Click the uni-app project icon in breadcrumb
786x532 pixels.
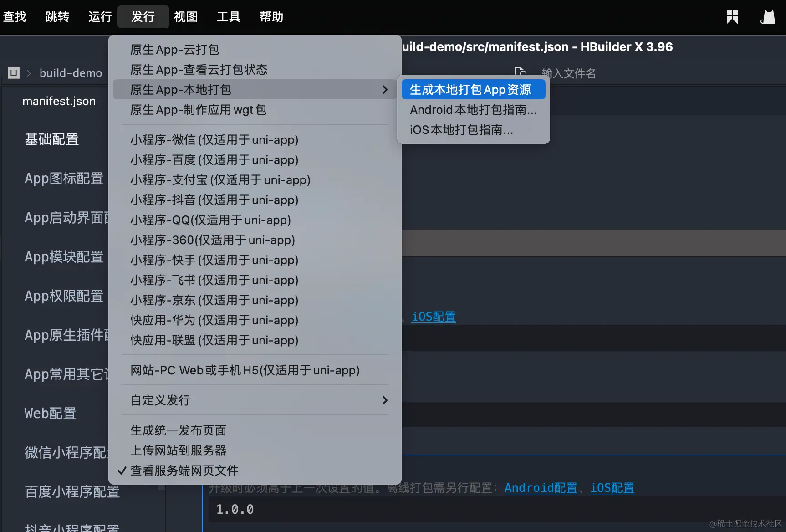click(13, 72)
